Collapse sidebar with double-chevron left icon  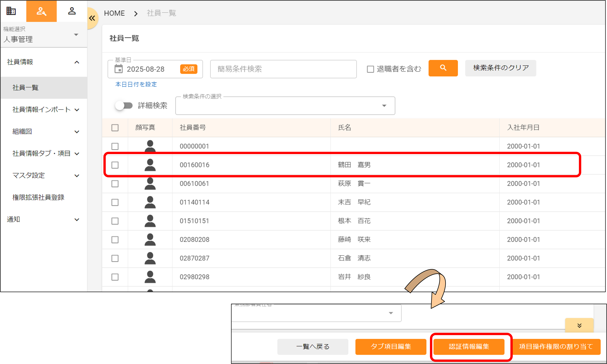tap(92, 18)
